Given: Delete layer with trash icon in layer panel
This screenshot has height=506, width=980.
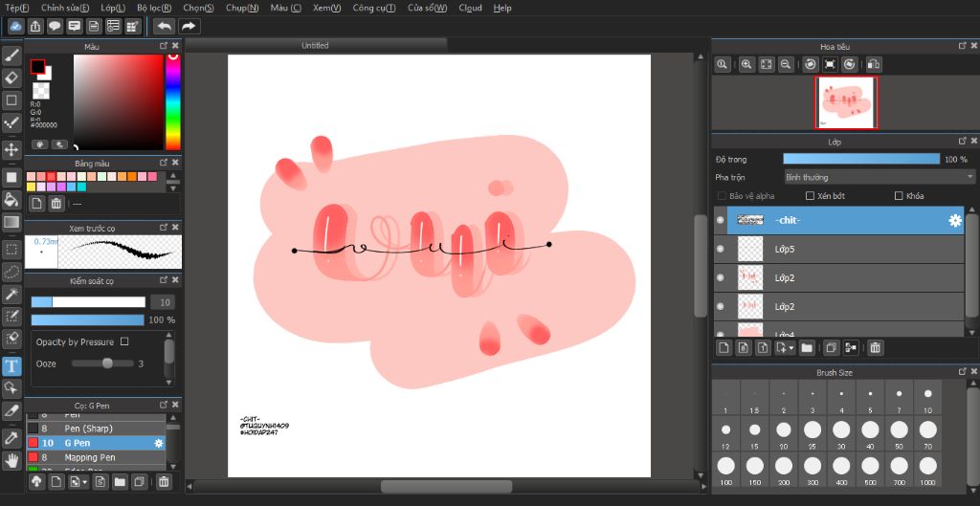Looking at the screenshot, I should [x=875, y=348].
